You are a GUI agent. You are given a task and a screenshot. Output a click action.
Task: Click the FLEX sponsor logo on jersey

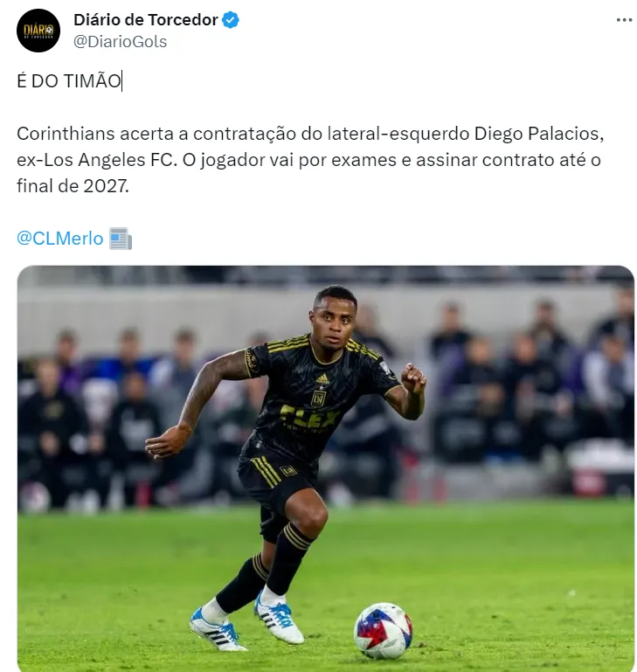(x=309, y=417)
